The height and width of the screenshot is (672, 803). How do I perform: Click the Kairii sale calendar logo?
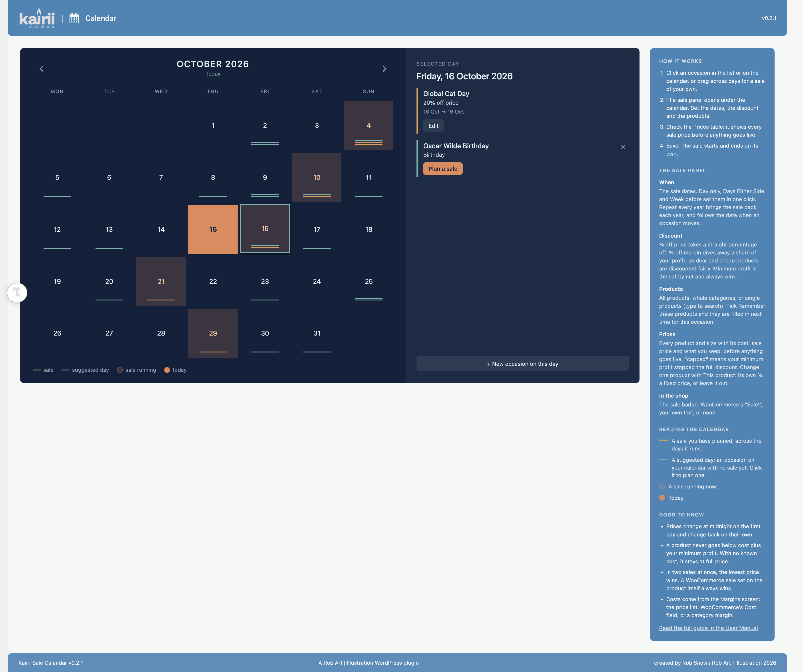(x=37, y=18)
